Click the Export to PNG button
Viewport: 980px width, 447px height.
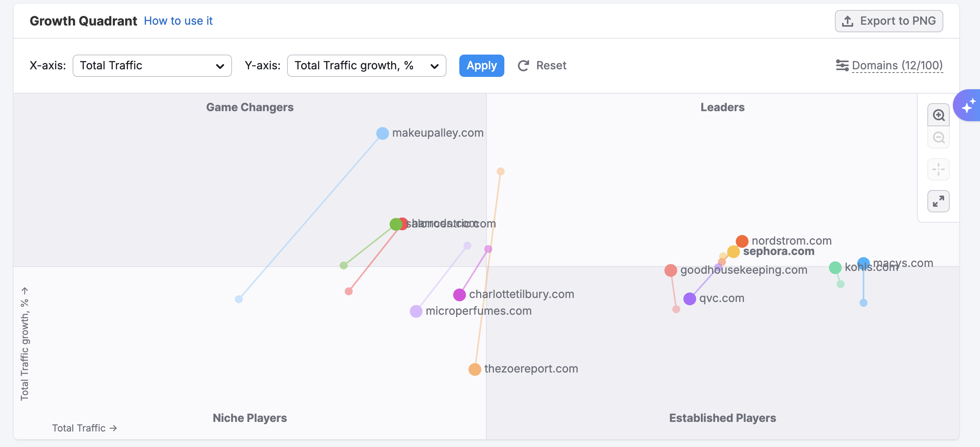[889, 21]
